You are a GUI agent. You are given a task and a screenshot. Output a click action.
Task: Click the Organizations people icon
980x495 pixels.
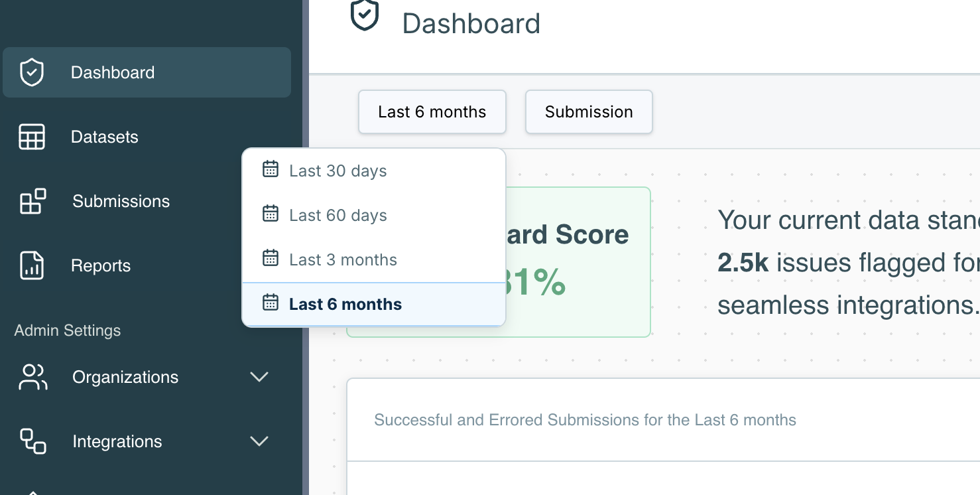click(x=32, y=377)
